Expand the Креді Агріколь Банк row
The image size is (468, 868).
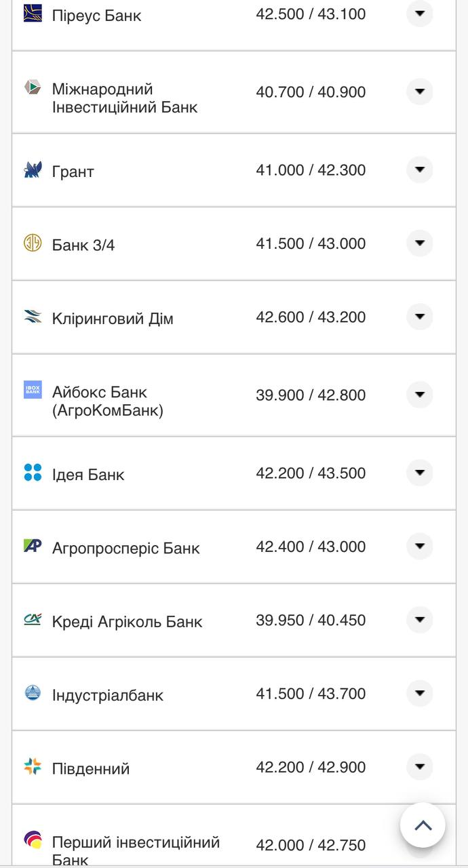pos(420,619)
